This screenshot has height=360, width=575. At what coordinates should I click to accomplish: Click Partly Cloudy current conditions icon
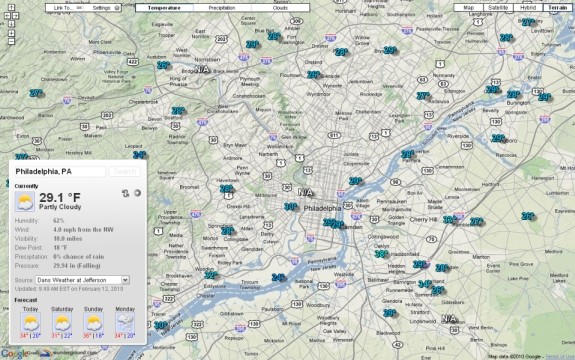pos(25,201)
